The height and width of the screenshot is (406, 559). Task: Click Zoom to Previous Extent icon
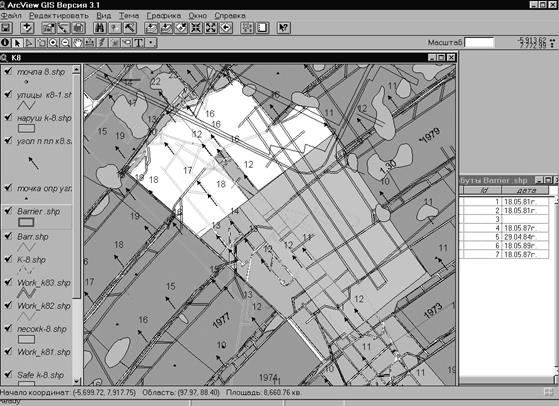coord(226,28)
